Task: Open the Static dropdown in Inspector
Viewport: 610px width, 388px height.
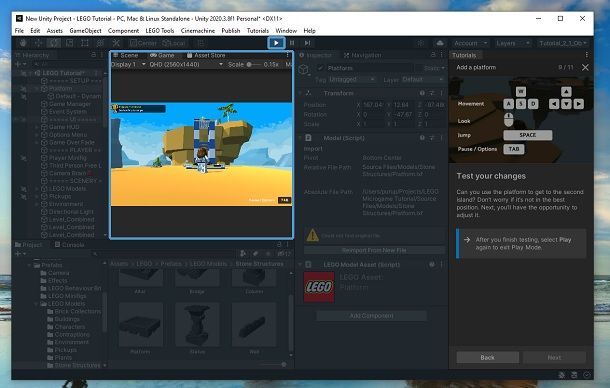Action: click(434, 68)
